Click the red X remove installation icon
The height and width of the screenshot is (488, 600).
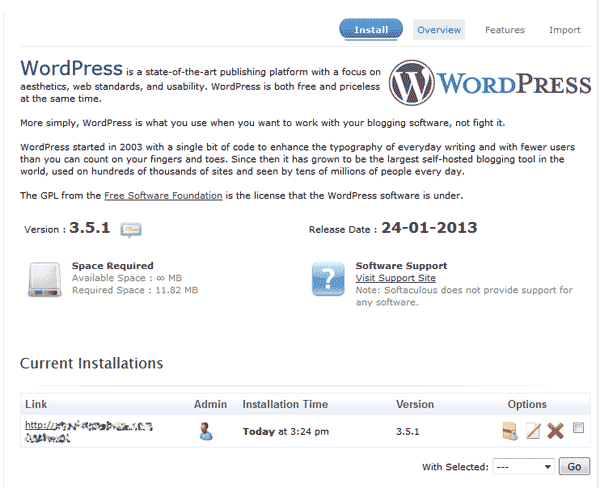click(x=555, y=431)
